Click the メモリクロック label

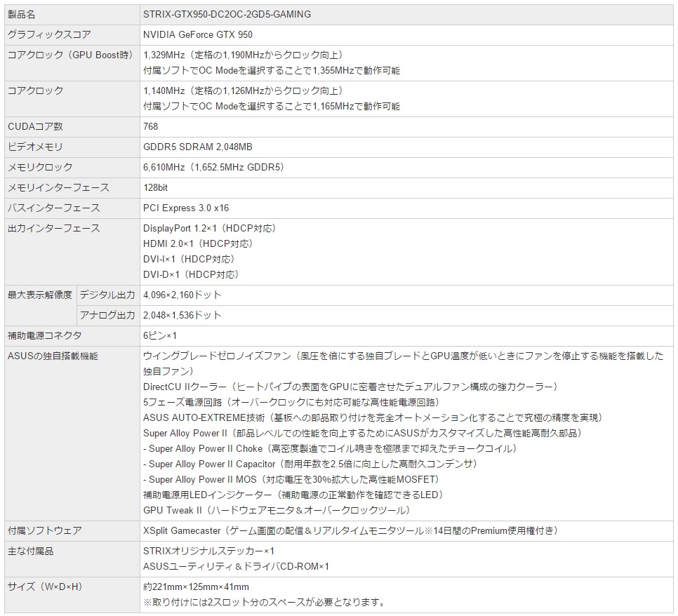coord(40,167)
